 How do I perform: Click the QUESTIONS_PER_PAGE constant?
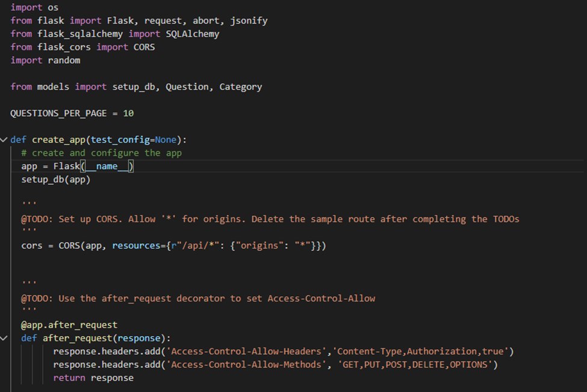(x=58, y=113)
